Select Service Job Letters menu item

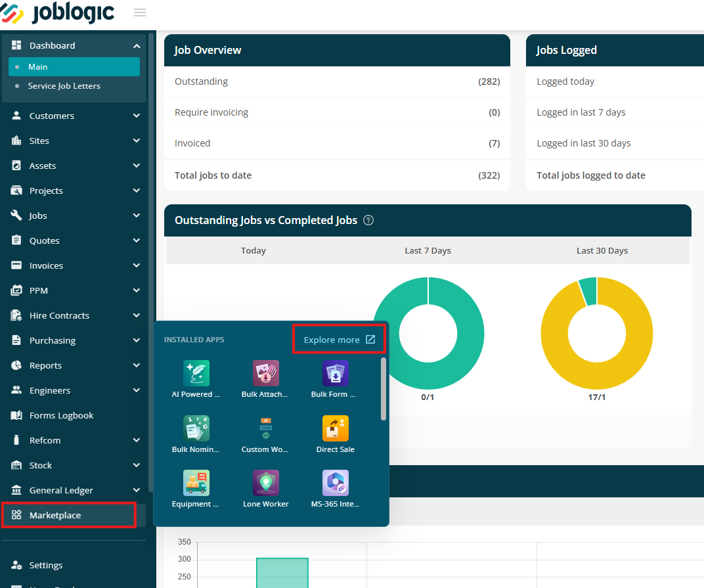click(64, 86)
